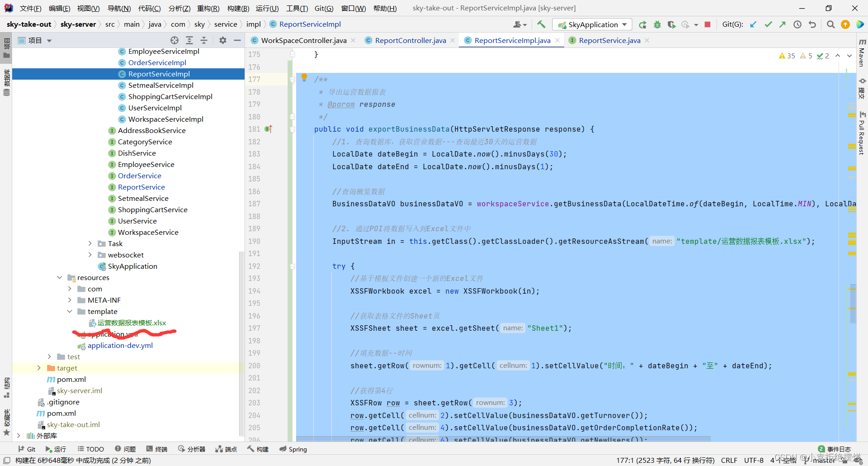Open the 事件日志 event log

pyautogui.click(x=835, y=449)
